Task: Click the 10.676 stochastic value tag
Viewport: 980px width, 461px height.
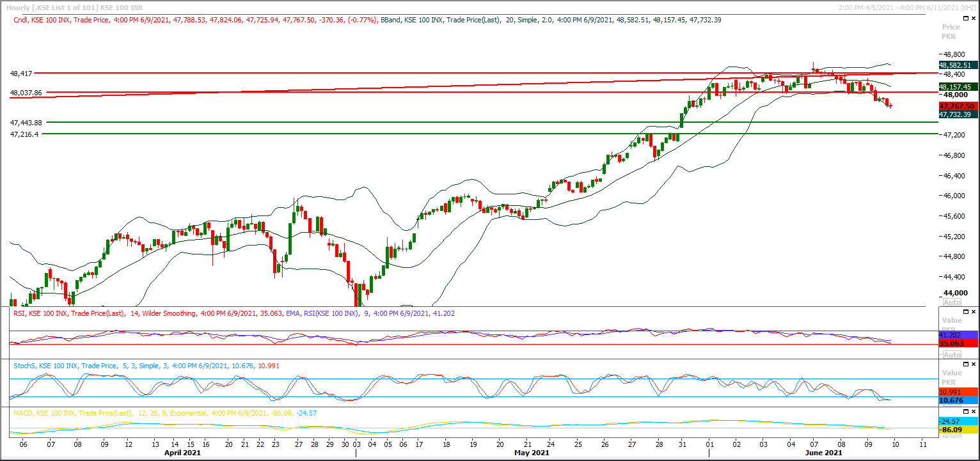Action: [x=958, y=400]
